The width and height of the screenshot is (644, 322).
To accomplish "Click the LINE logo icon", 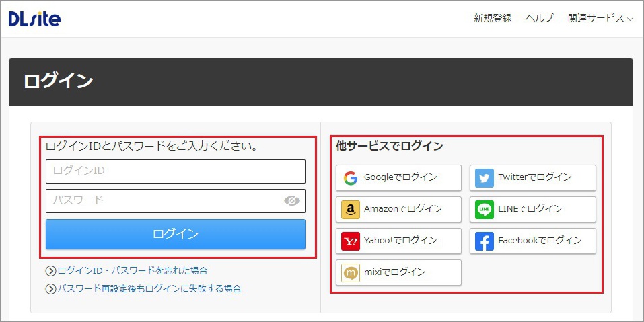I will click(485, 210).
